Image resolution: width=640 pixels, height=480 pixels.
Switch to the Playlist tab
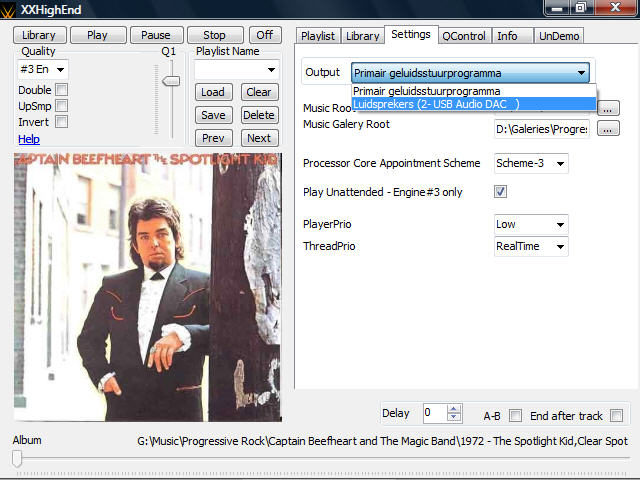coord(318,36)
